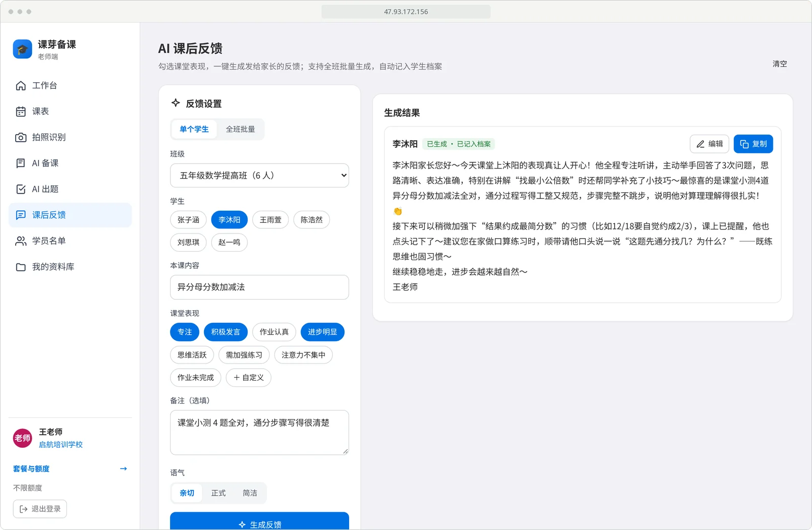812x530 pixels.
Task: Open the 启航培训学校 link
Action: 61,445
